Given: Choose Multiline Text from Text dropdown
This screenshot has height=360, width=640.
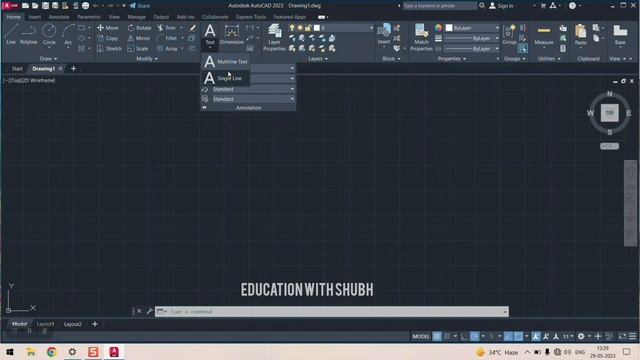Looking at the screenshot, I should (x=226, y=62).
